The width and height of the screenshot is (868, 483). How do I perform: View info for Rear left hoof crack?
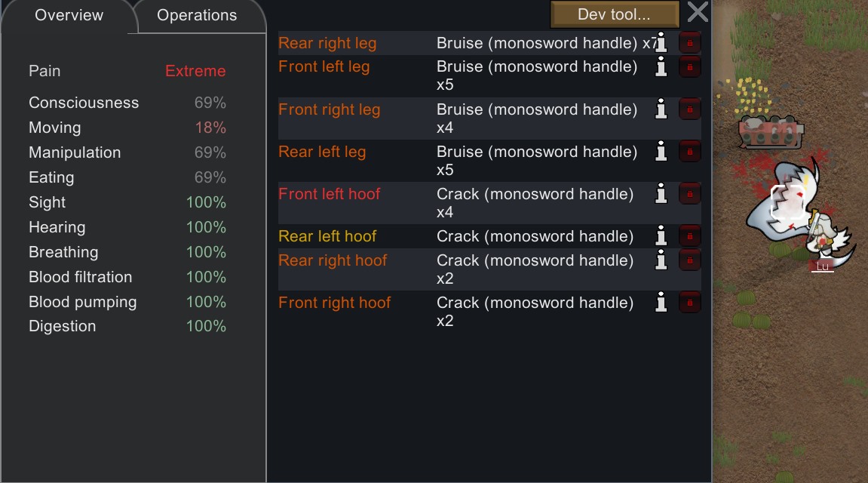tap(661, 236)
